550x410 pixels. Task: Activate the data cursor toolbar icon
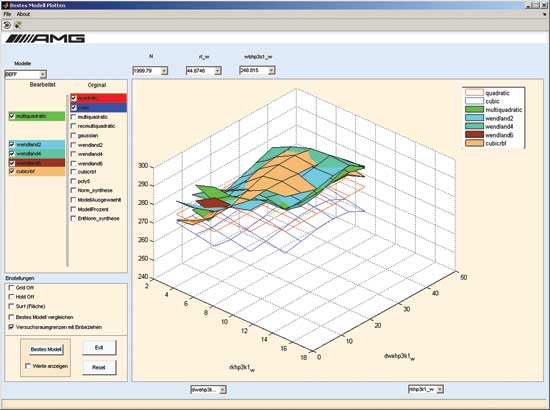[18, 25]
